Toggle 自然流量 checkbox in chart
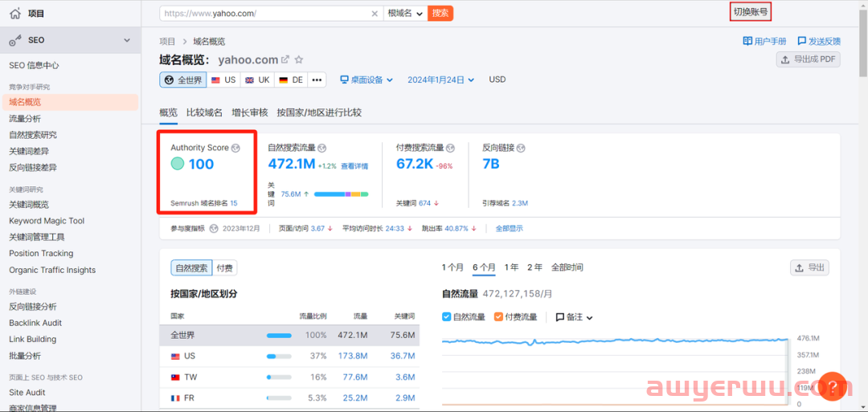Viewport: 868px width, 412px height. coord(447,317)
